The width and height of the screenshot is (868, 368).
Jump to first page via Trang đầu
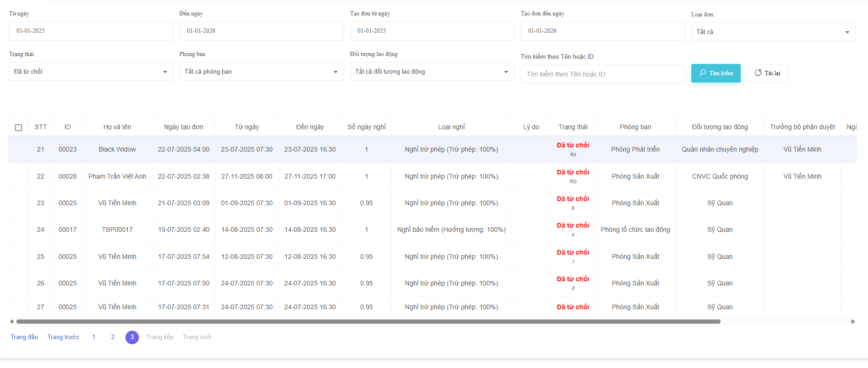(24, 337)
